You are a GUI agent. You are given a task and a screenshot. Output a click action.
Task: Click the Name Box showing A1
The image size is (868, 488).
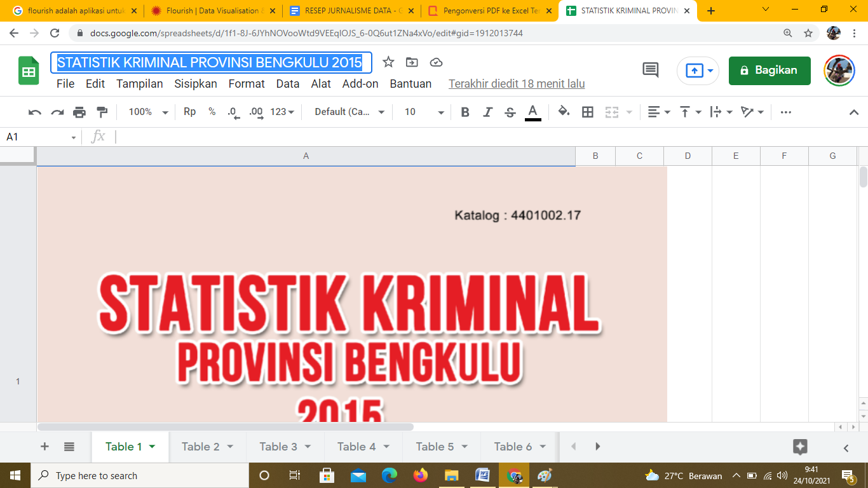[x=38, y=137]
